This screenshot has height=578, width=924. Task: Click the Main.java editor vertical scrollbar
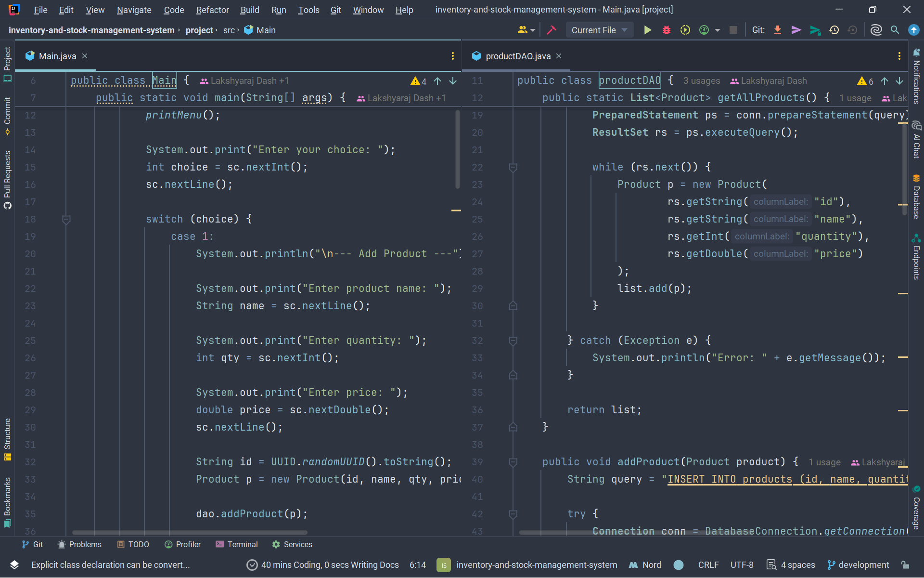tap(457, 149)
